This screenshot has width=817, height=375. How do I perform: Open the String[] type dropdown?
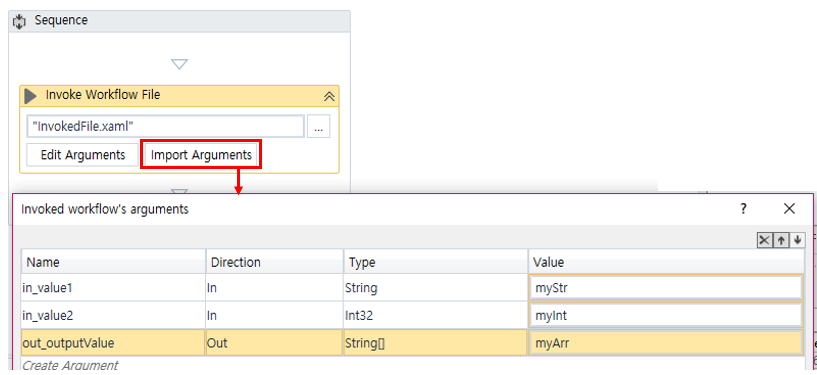click(x=436, y=343)
